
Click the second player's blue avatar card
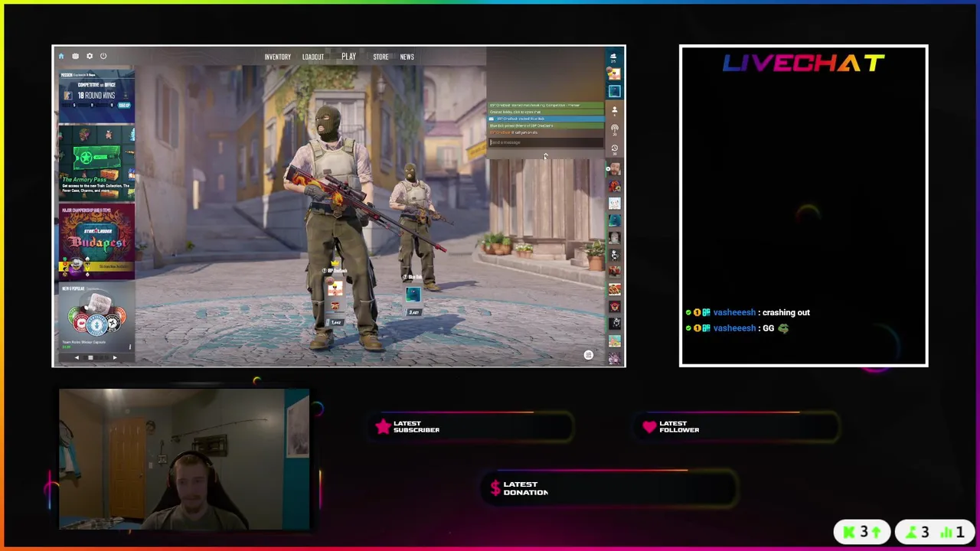click(x=413, y=294)
